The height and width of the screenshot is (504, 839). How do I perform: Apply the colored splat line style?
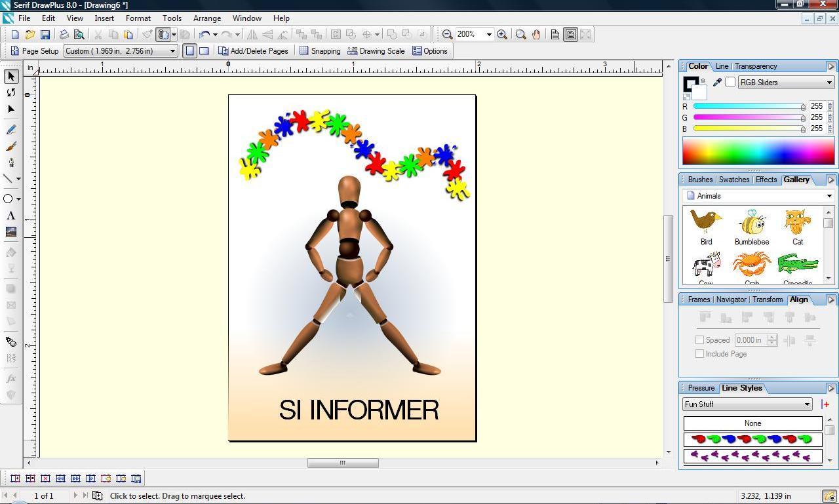[752, 439]
